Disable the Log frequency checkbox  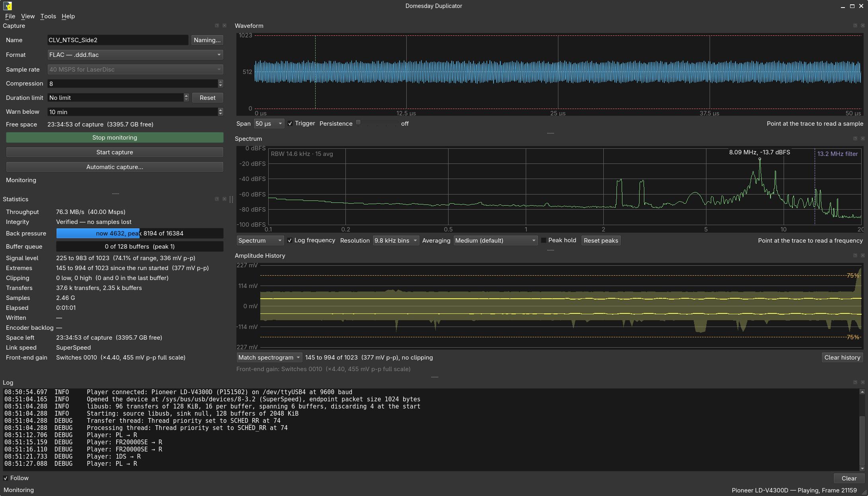290,241
